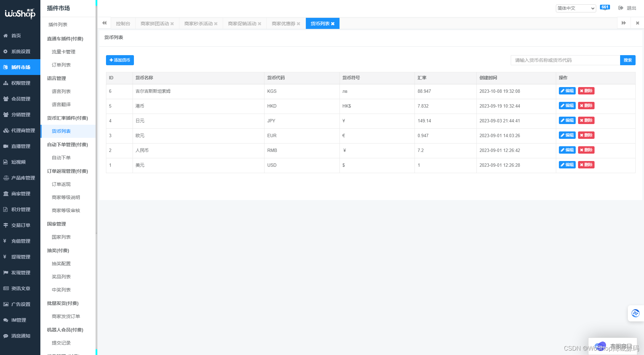Open the 简体中文 language dropdown
Viewport: 644px width, 355px height.
[576, 8]
